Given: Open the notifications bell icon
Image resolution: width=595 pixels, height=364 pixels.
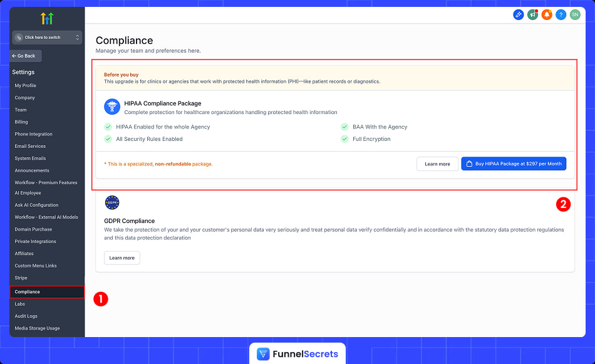Looking at the screenshot, I should tap(546, 14).
